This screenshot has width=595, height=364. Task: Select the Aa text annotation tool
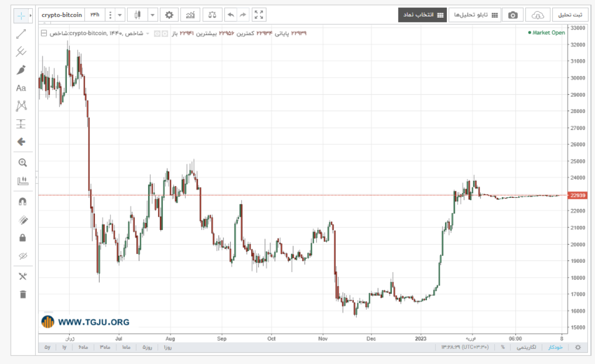tap(21, 88)
